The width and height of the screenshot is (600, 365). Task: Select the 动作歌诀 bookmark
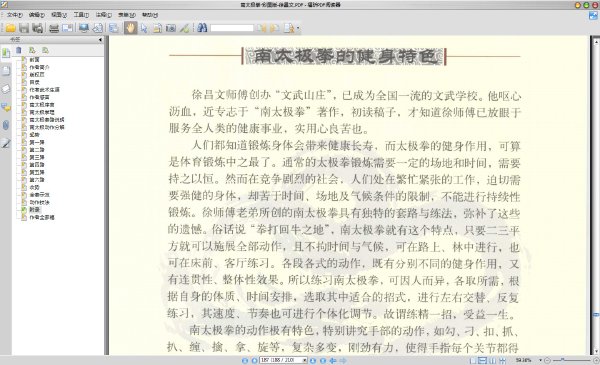39,202
